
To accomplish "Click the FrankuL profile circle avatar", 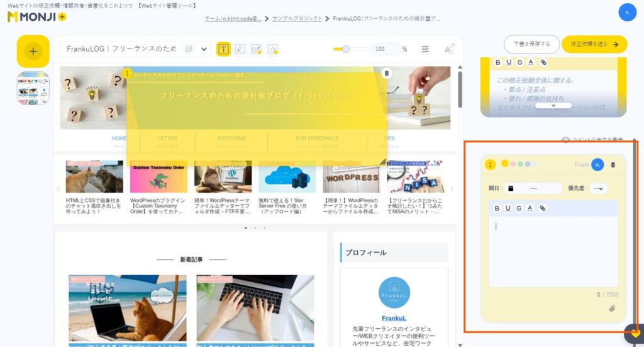I will coord(394,293).
